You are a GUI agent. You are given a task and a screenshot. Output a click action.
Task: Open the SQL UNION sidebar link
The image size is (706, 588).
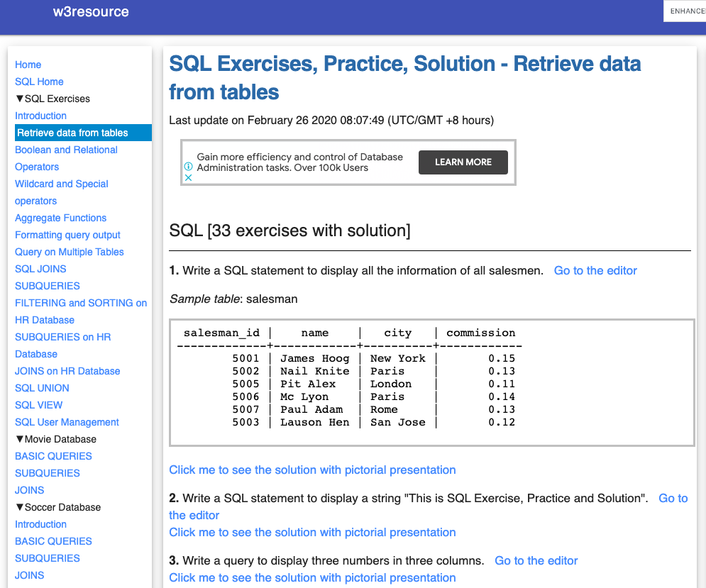point(43,388)
